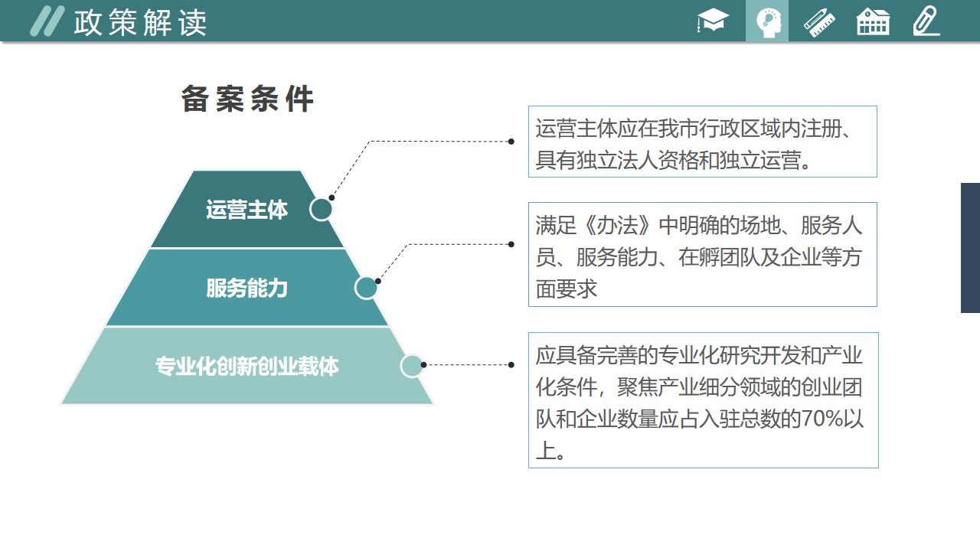Click the connector end dot beside middle text box
This screenshot has width=980, height=551.
click(x=511, y=244)
